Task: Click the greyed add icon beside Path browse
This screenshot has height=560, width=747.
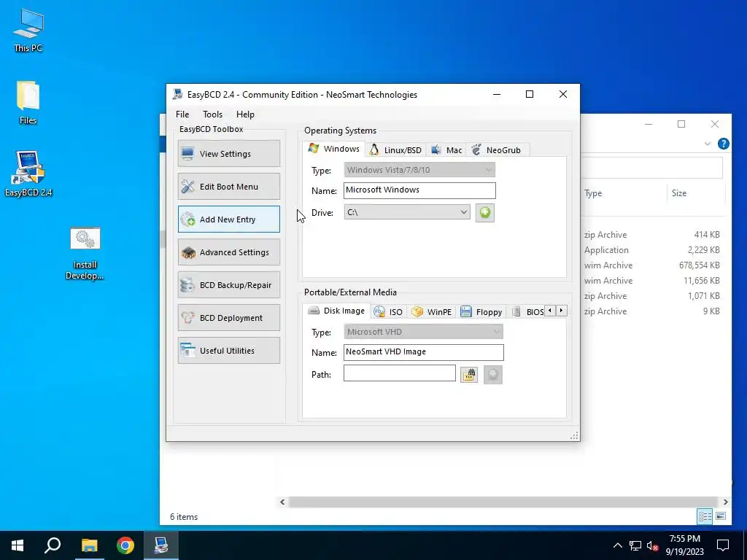Action: point(493,374)
